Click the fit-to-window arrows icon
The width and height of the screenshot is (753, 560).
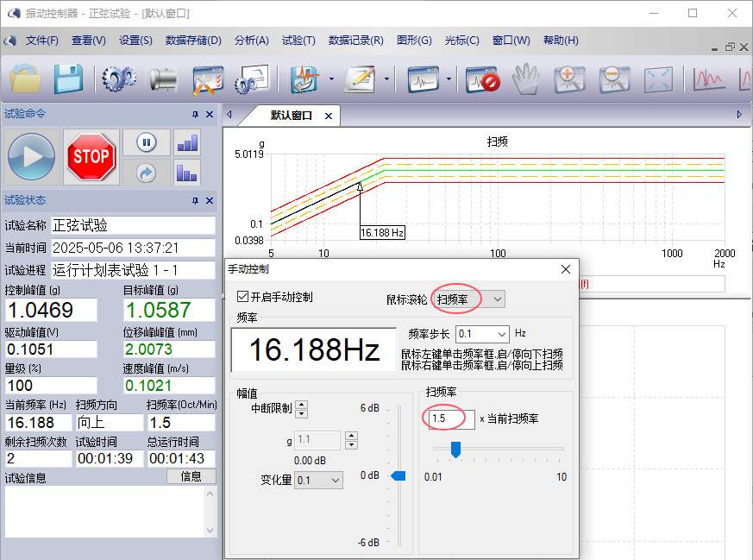658,79
